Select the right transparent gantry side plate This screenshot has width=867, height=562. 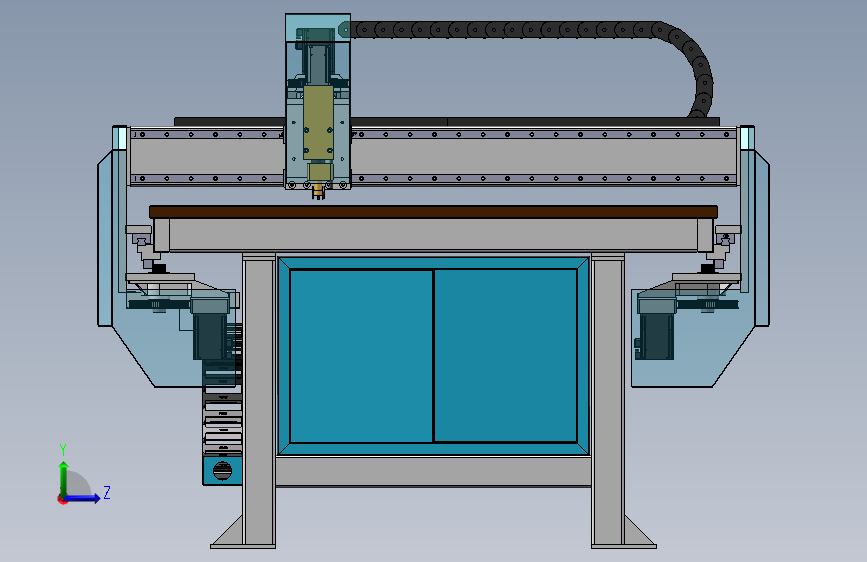761,238
